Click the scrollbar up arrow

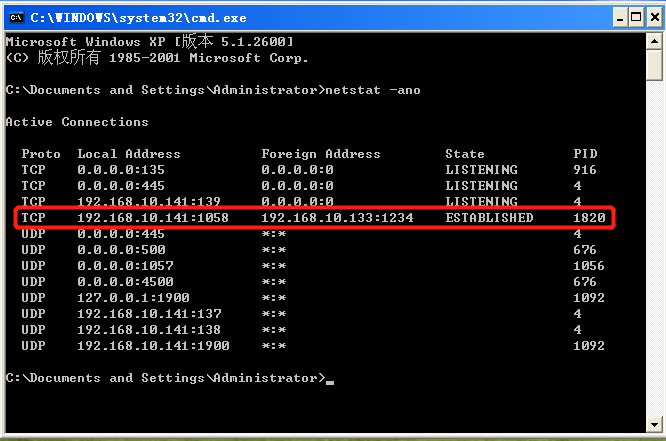coord(654,42)
